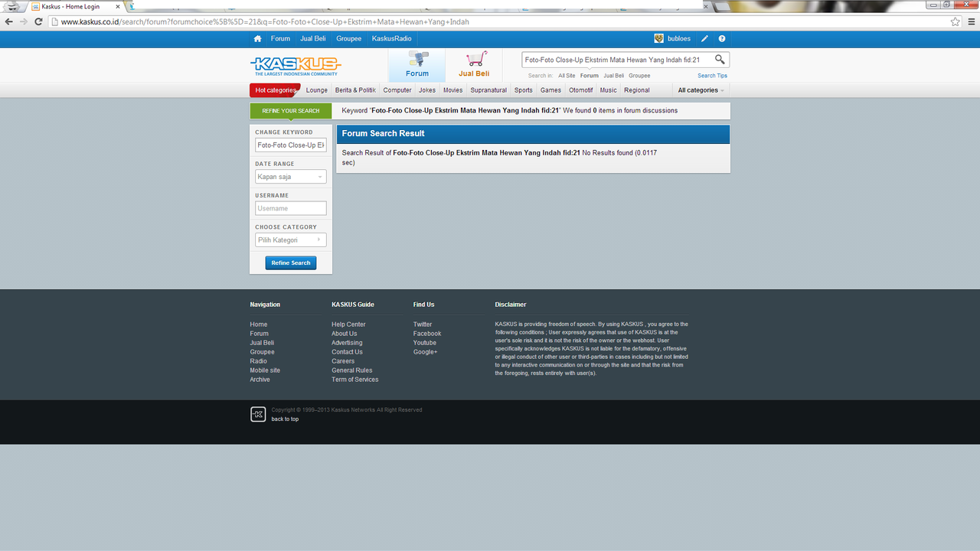The height and width of the screenshot is (551, 980).
Task: Open the Youtube footer link
Action: (425, 343)
